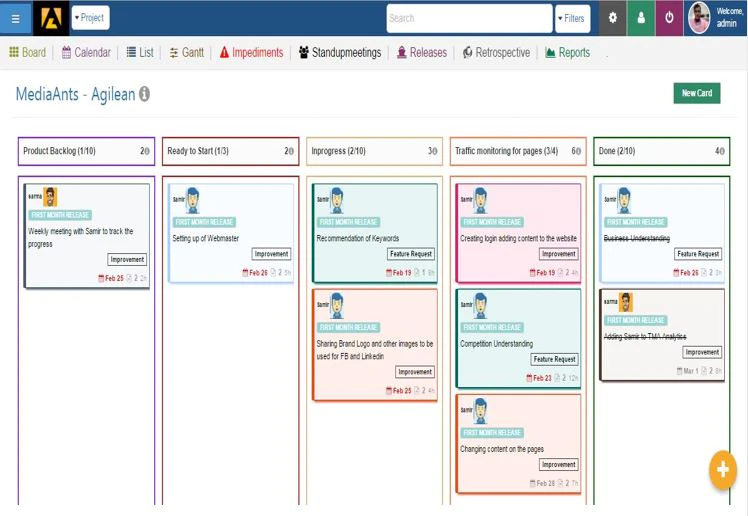Expand the Project dropdown
This screenshot has height=516, width=748.
(x=90, y=18)
